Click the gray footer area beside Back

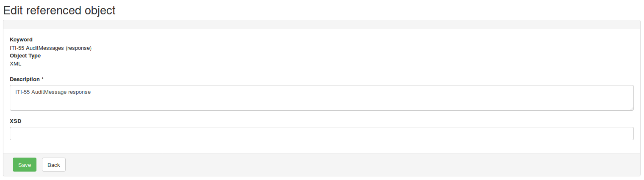pos(339,165)
